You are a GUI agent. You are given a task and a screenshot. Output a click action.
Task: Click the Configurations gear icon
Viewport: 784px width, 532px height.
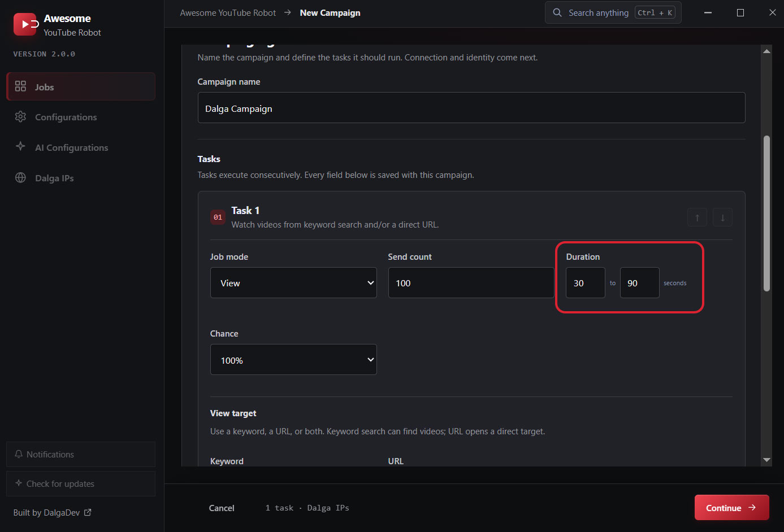[x=20, y=116]
